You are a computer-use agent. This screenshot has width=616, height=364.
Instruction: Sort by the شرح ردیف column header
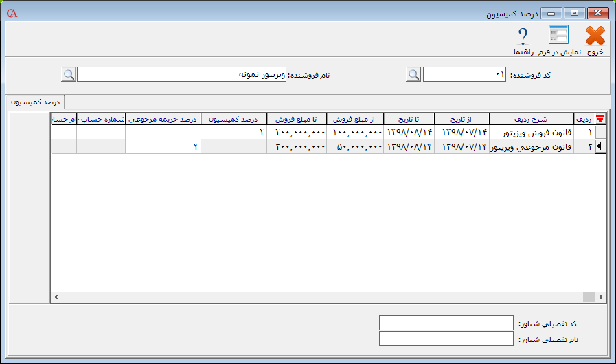point(531,119)
